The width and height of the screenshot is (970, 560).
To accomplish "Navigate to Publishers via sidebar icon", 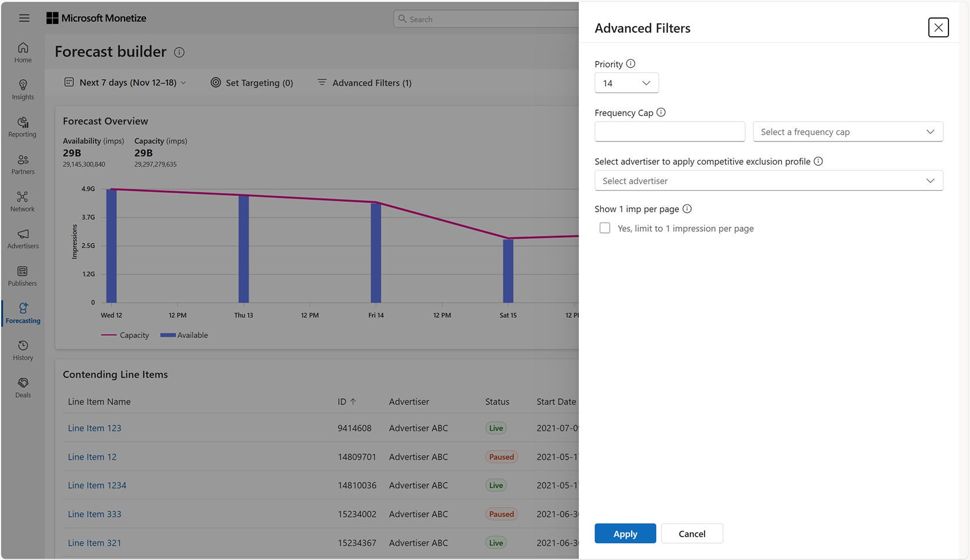I will tap(23, 275).
